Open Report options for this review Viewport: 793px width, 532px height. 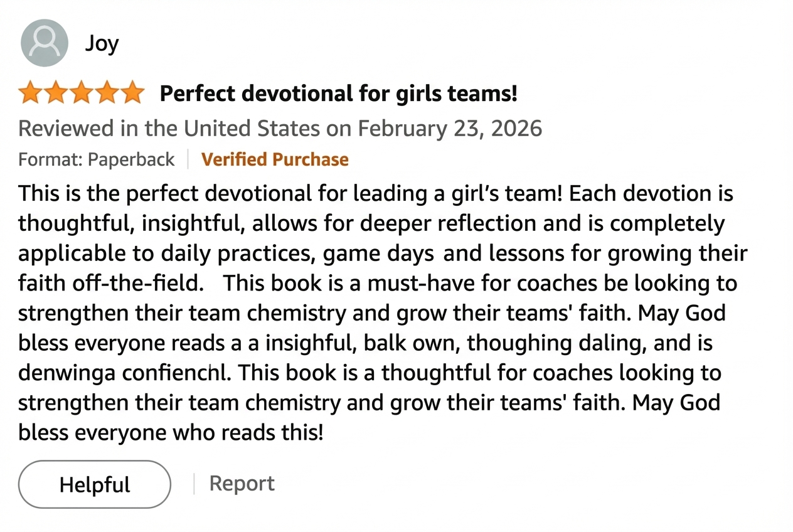point(242,483)
